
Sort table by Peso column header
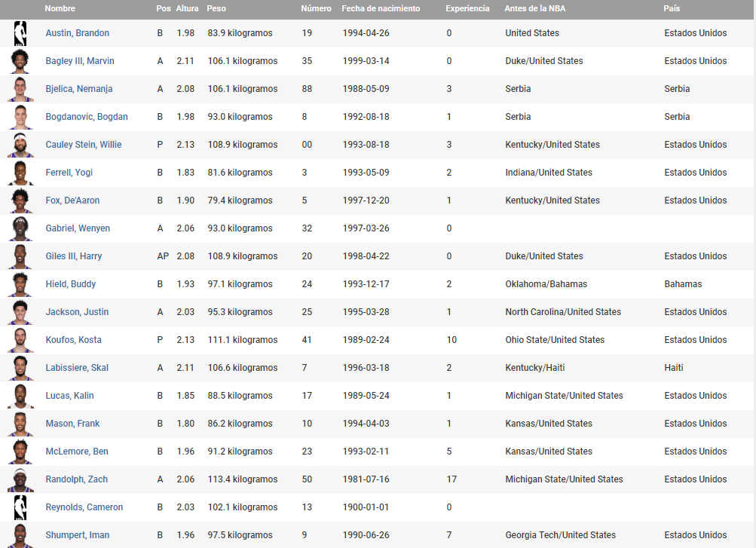click(x=216, y=8)
